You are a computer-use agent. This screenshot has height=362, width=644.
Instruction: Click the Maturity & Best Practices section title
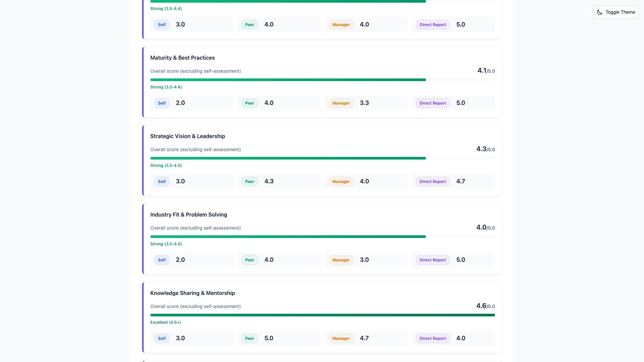pos(182,58)
